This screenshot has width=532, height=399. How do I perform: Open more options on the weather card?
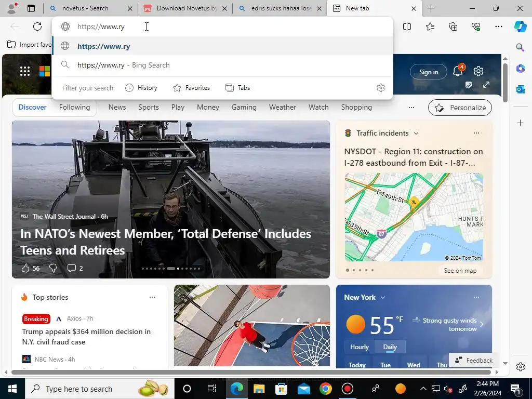point(476,297)
